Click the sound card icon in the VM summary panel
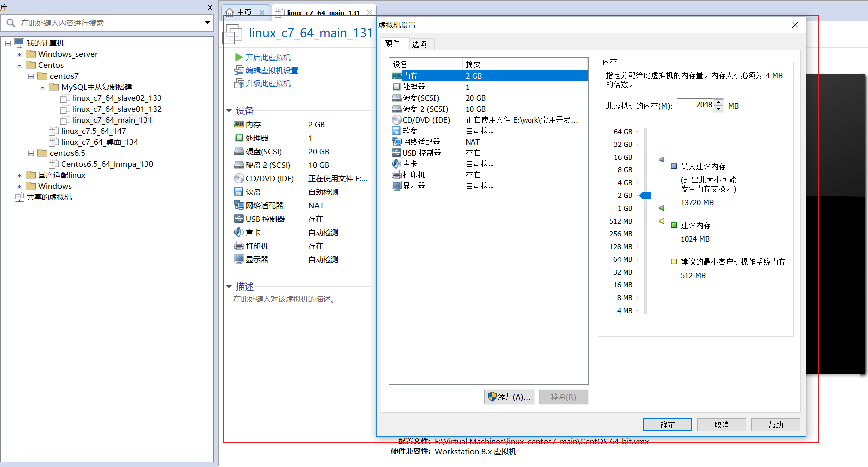 coord(239,232)
